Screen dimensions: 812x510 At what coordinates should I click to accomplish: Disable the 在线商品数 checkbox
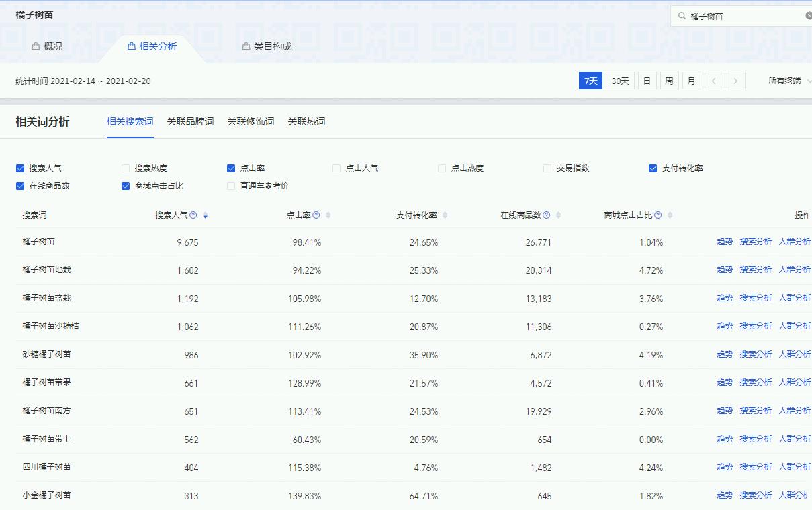point(20,185)
